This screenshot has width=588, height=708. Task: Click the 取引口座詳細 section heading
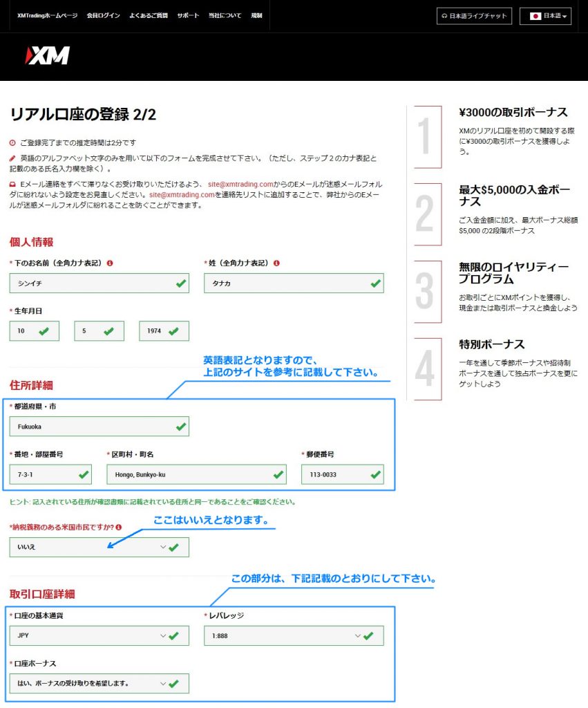42,594
